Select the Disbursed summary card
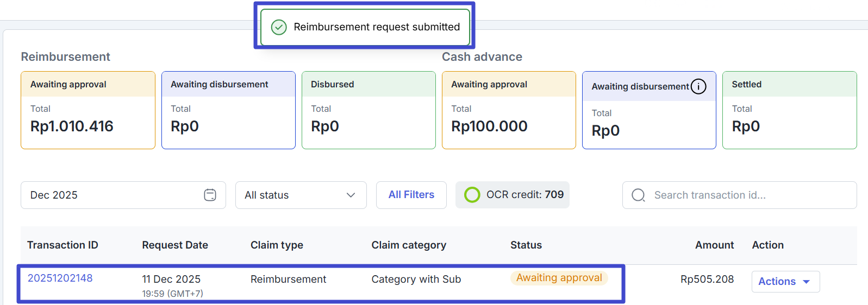868x305 pixels. 369,110
